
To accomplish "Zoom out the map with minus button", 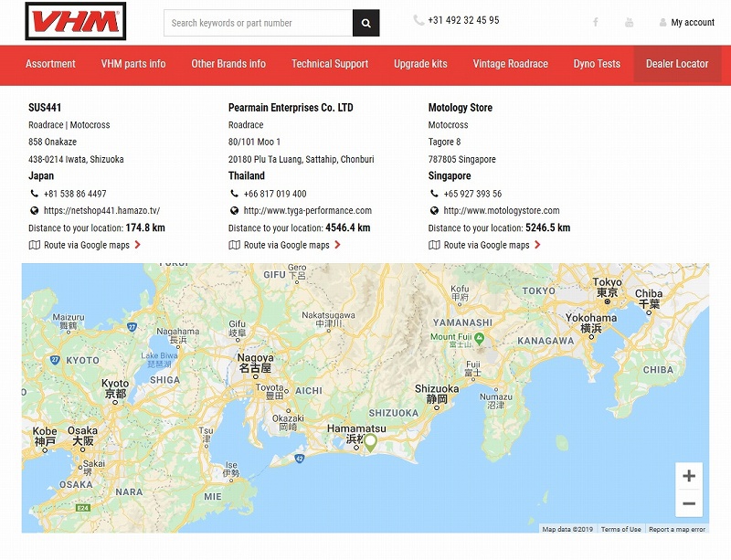I will click(x=689, y=503).
